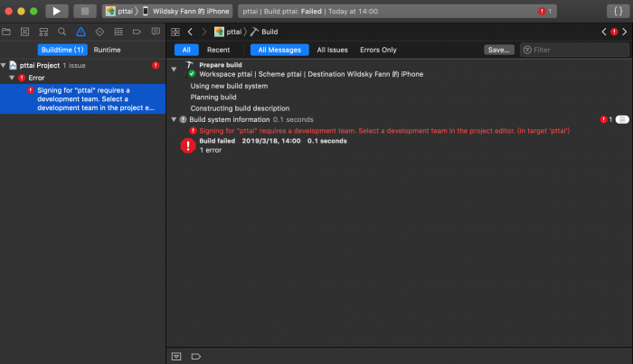Open the Project navigator folder icon
The height and width of the screenshot is (364, 633).
[x=6, y=32]
